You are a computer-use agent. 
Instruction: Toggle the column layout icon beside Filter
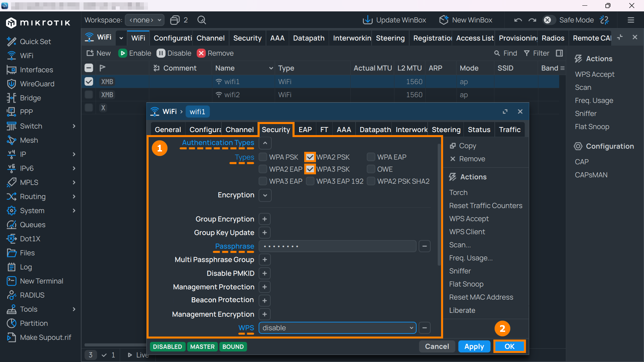(559, 53)
